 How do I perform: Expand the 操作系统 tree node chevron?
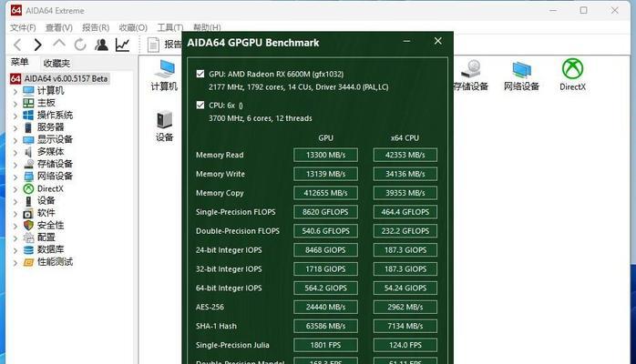(15, 116)
